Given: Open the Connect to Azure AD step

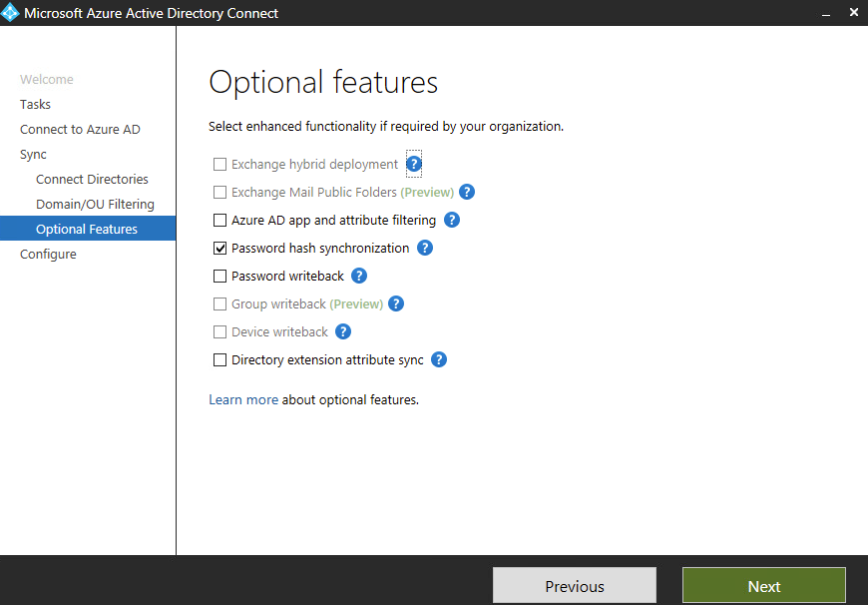Looking at the screenshot, I should (x=80, y=129).
